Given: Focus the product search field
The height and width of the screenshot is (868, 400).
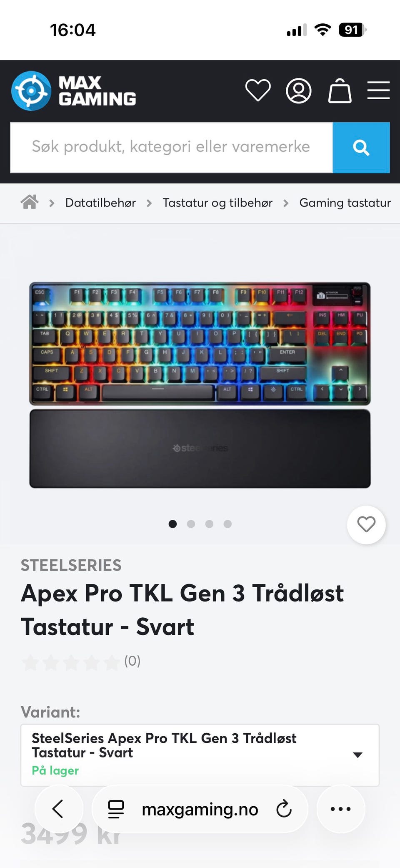Looking at the screenshot, I should 171,147.
